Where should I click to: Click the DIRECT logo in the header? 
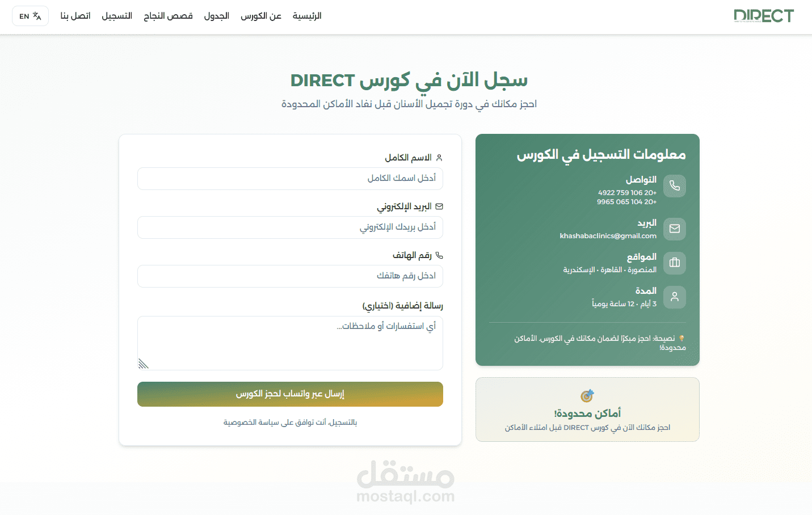click(763, 16)
